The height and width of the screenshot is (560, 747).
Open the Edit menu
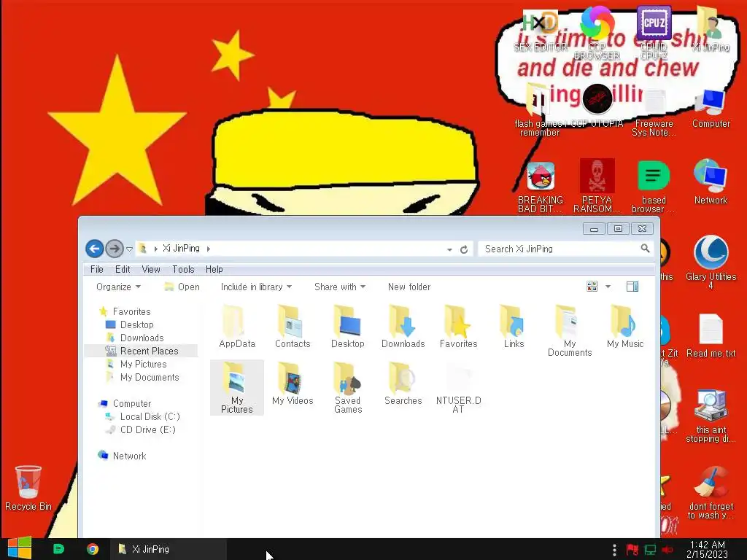coord(123,269)
